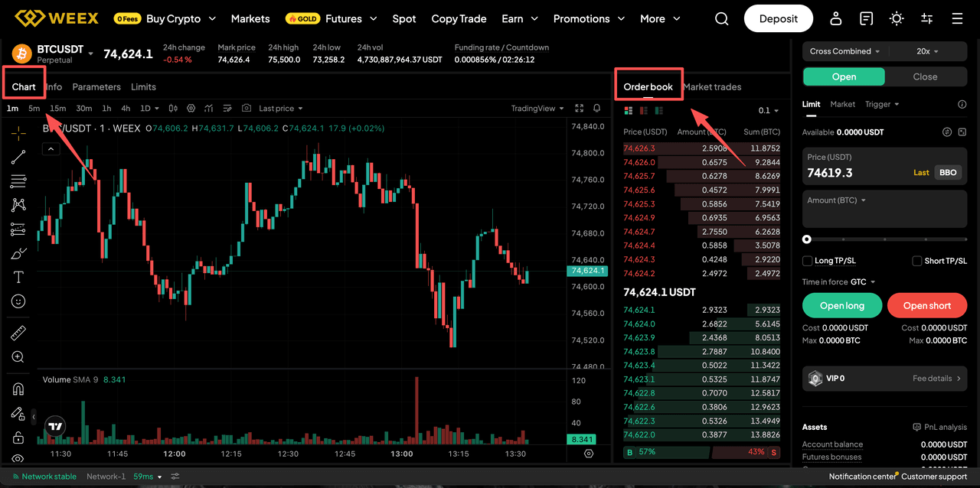This screenshot has height=488, width=980.
Task: Select the crosshair cursor tool
Action: [18, 132]
